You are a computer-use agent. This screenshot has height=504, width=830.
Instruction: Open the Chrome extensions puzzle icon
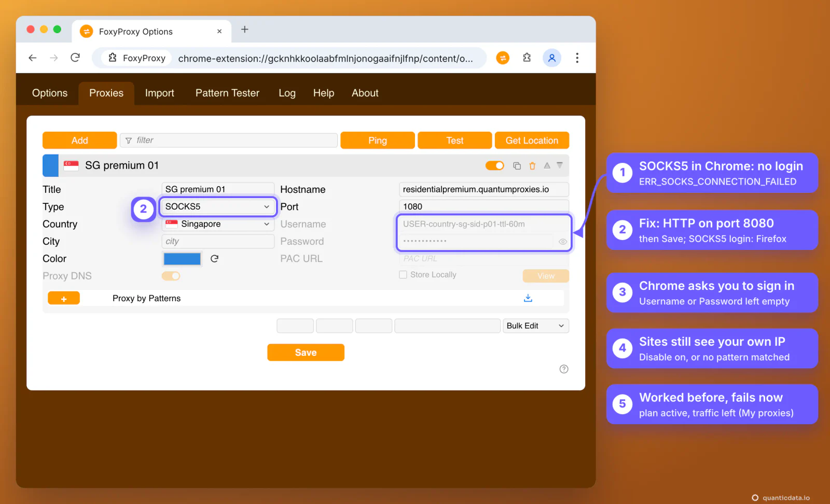(x=527, y=58)
